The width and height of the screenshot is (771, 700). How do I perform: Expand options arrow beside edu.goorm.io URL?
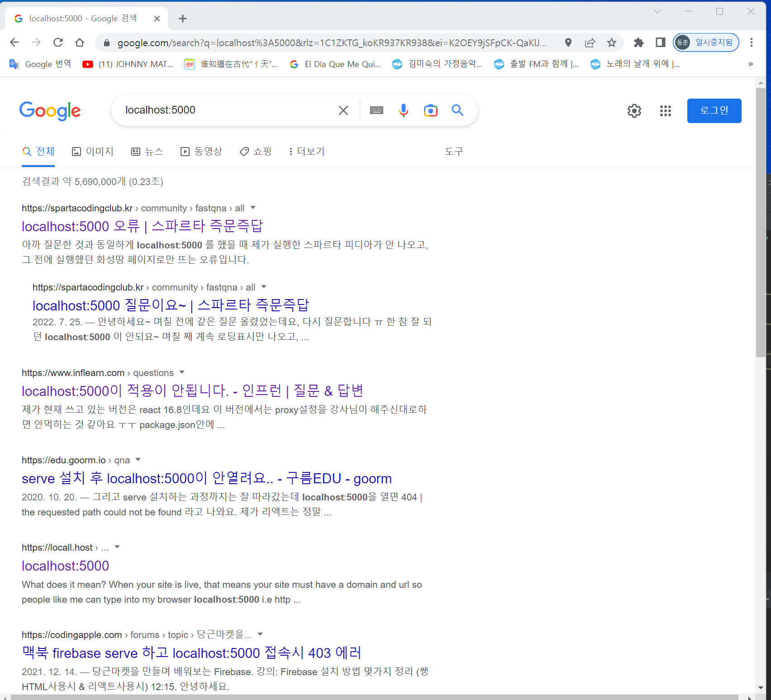pyautogui.click(x=138, y=460)
